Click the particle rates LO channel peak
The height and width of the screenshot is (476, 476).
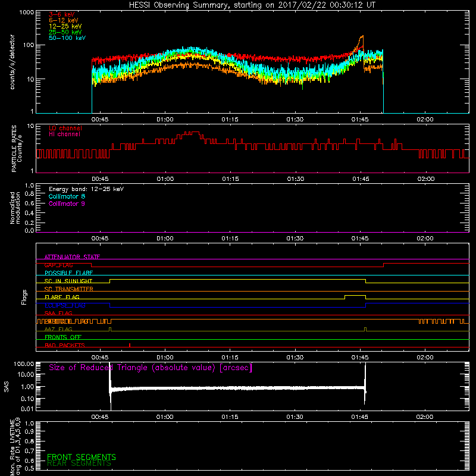tap(192, 132)
